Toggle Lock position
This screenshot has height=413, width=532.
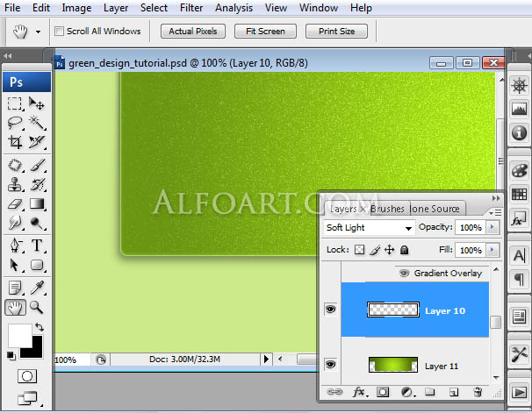coord(390,250)
